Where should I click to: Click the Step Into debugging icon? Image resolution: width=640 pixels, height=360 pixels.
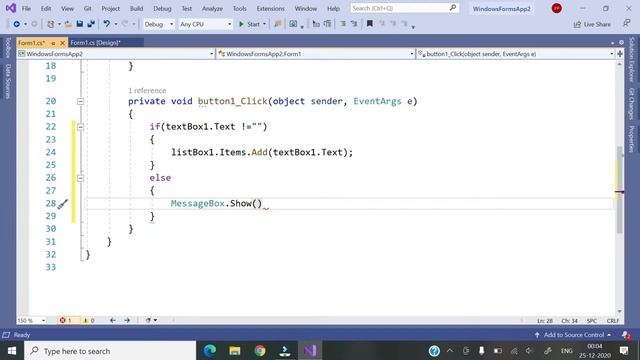point(316,24)
